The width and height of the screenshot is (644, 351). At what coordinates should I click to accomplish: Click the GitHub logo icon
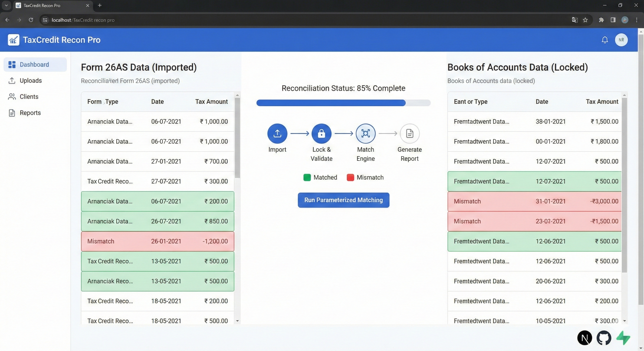604,338
